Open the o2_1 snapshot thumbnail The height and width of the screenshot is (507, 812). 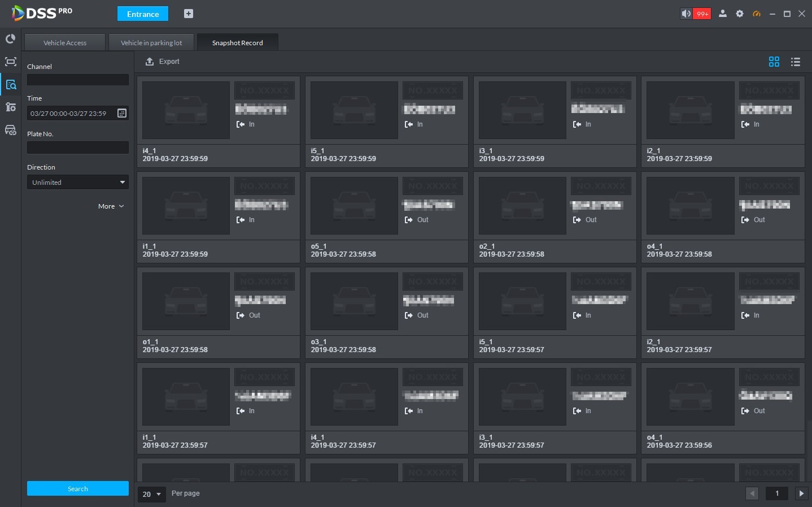[522, 206]
